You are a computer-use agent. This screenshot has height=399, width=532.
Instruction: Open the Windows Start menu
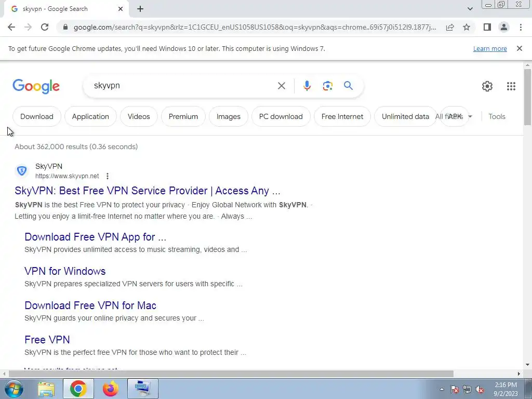[x=14, y=389]
